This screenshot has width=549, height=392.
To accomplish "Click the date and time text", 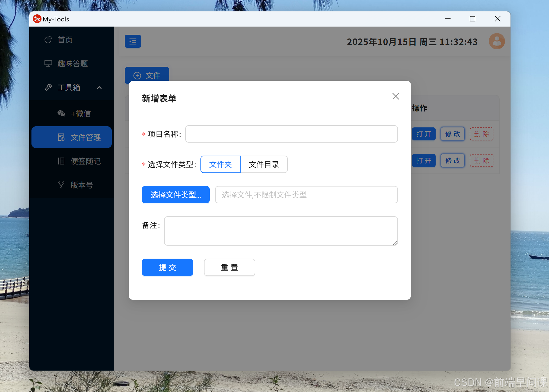I will 412,41.
